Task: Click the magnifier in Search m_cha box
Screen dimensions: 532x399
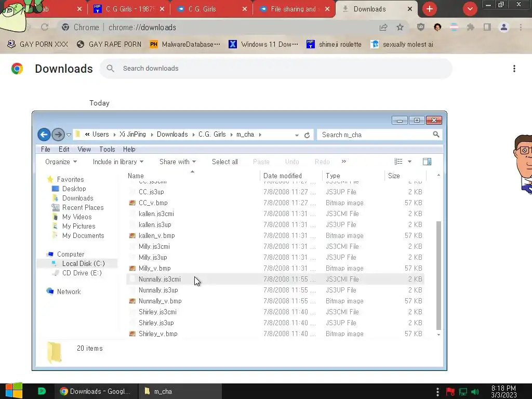Action: (x=436, y=135)
